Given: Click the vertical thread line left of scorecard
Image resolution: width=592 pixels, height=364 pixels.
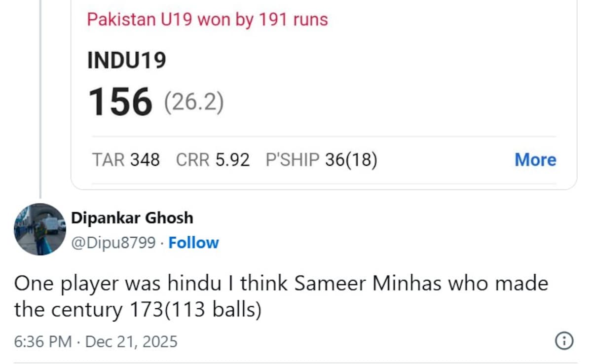Looking at the screenshot, I should click(x=40, y=99).
